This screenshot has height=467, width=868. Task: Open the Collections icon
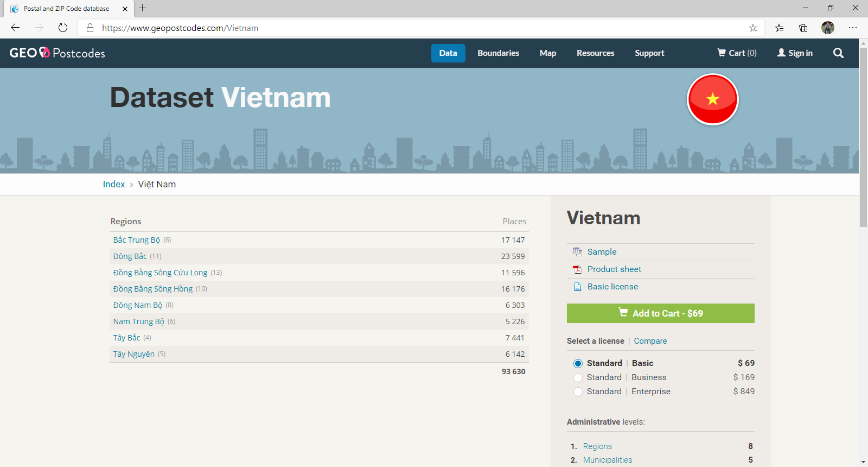(803, 28)
